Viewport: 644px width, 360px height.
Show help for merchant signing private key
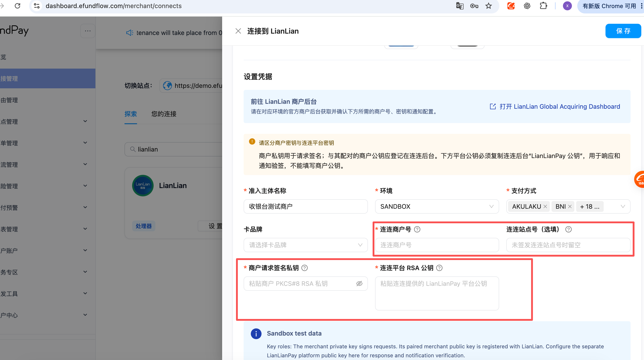click(x=305, y=268)
